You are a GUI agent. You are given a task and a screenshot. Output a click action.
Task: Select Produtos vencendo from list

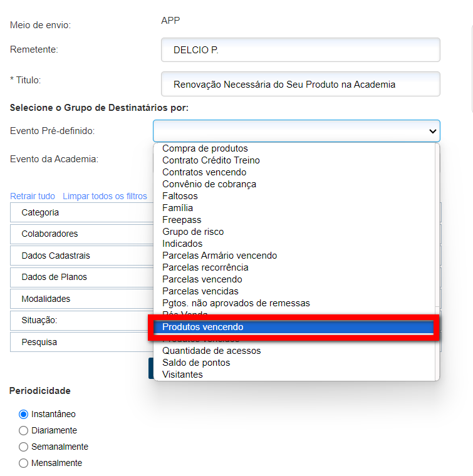pos(203,327)
